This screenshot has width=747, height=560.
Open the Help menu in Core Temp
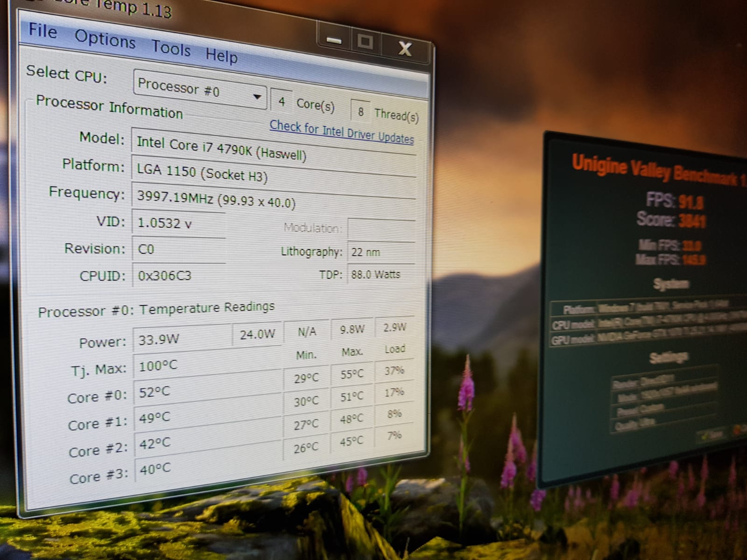(222, 56)
